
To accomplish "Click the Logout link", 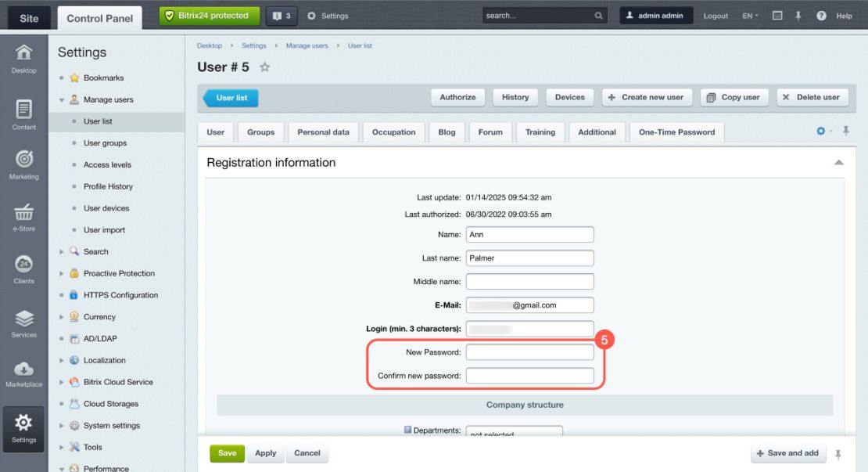I will [716, 16].
